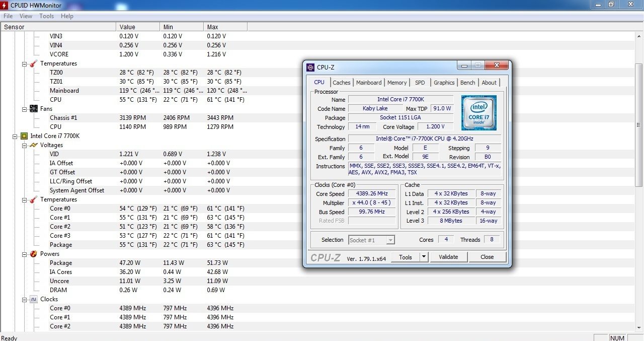Switch to the Memory tab in CPU-Z

coord(397,83)
